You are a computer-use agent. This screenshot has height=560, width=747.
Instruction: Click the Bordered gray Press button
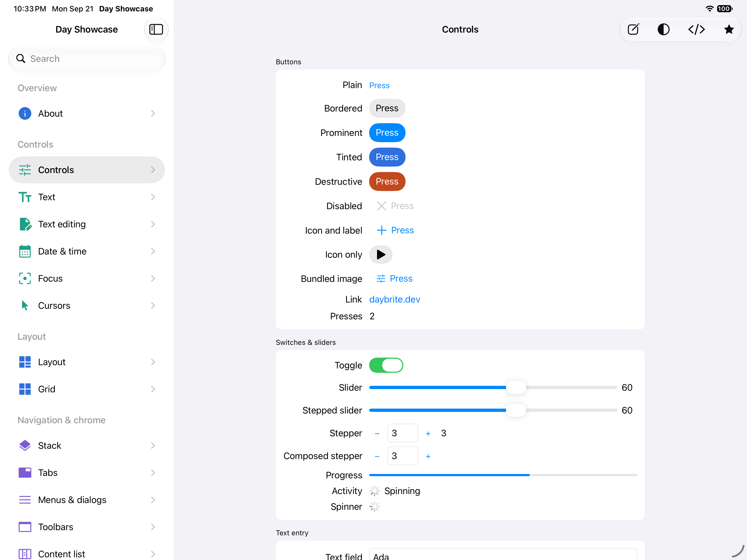387,108
